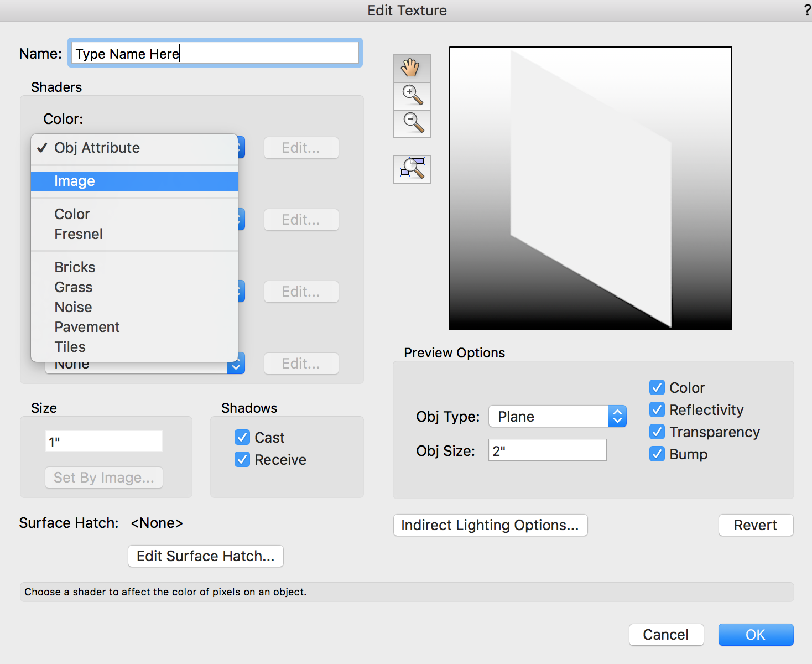Revert the texture changes

click(x=756, y=525)
